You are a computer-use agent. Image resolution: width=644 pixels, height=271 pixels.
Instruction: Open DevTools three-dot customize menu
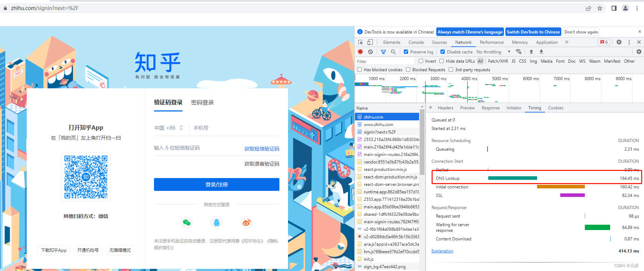[629, 42]
